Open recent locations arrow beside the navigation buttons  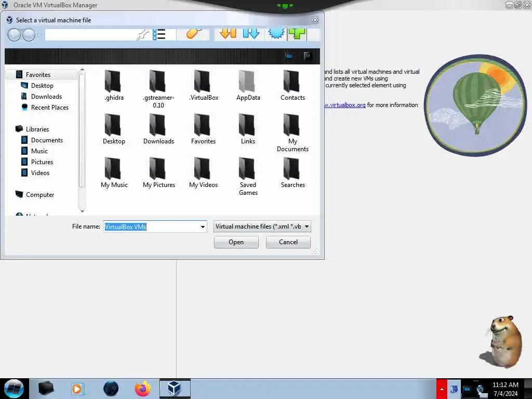(39, 35)
